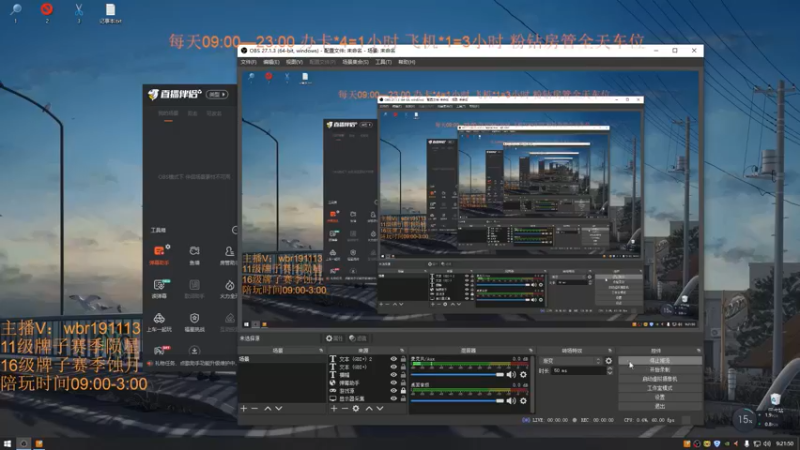Open 福星挑战 tool in 直播伴侣
Screen dimensions: 800x450
194,323
